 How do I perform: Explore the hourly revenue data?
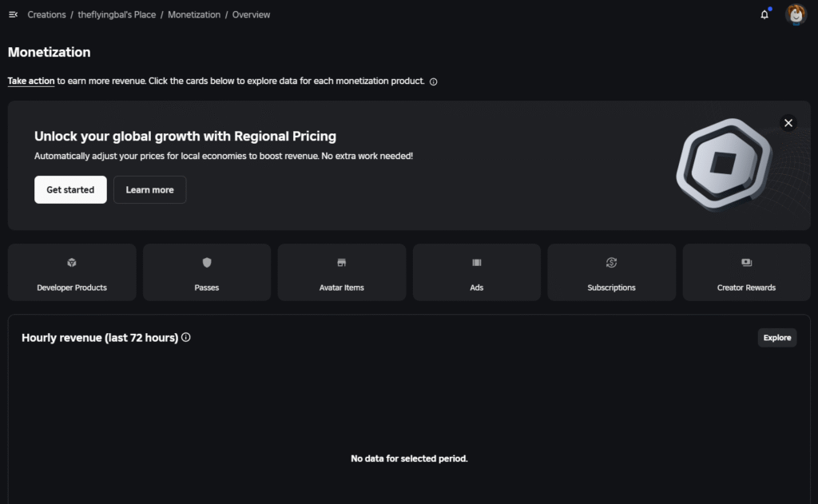(x=776, y=337)
